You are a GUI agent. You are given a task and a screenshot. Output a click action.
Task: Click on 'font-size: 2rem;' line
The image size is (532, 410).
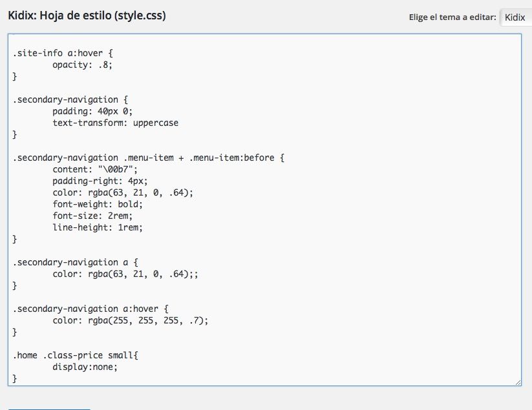click(92, 216)
